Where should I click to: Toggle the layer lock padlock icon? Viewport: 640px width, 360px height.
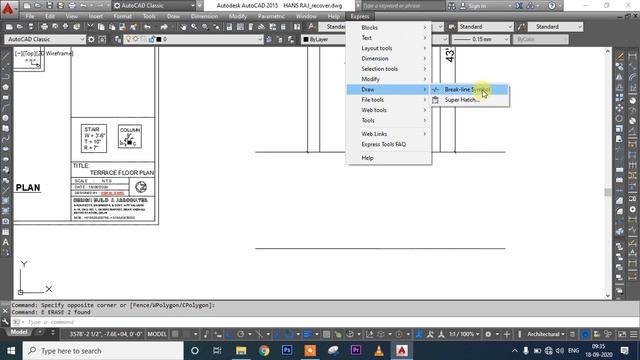pos(151,39)
